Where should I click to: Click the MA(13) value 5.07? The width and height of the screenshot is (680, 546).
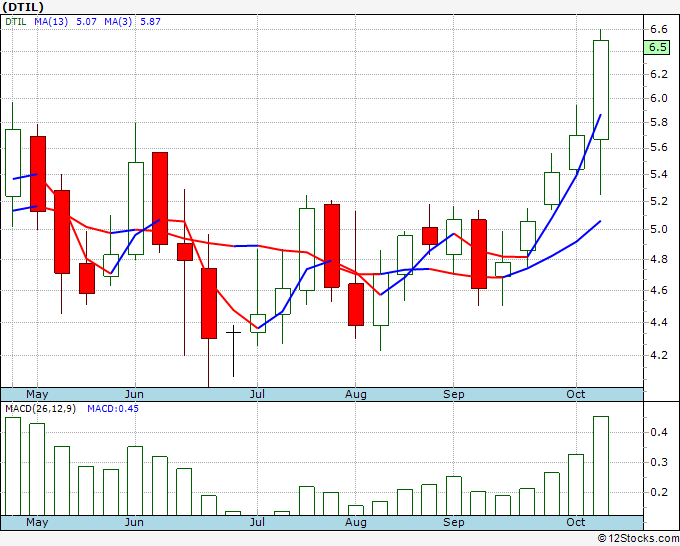click(x=86, y=22)
